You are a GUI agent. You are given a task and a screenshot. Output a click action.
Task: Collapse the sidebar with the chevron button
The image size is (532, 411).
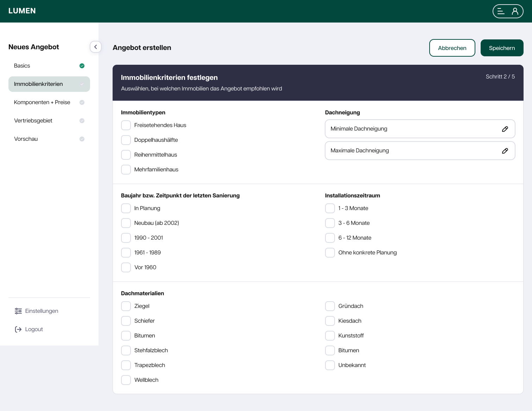[x=96, y=47]
